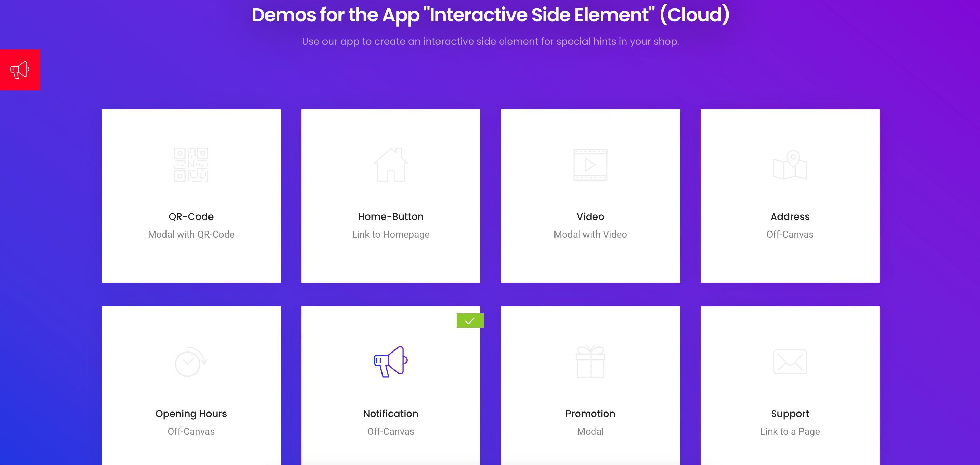Open the Promotion demo title
Screen dimensions: 980x465
590,413
